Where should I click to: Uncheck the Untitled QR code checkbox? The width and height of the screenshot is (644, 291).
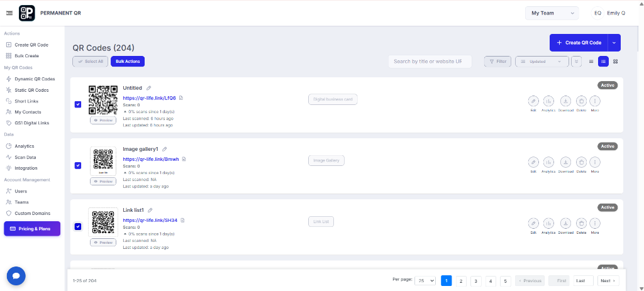[x=77, y=104]
